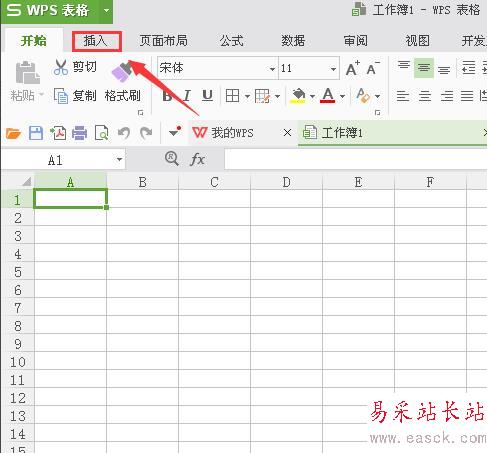
Task: Open font group dialog launcher
Action: pos(377,113)
